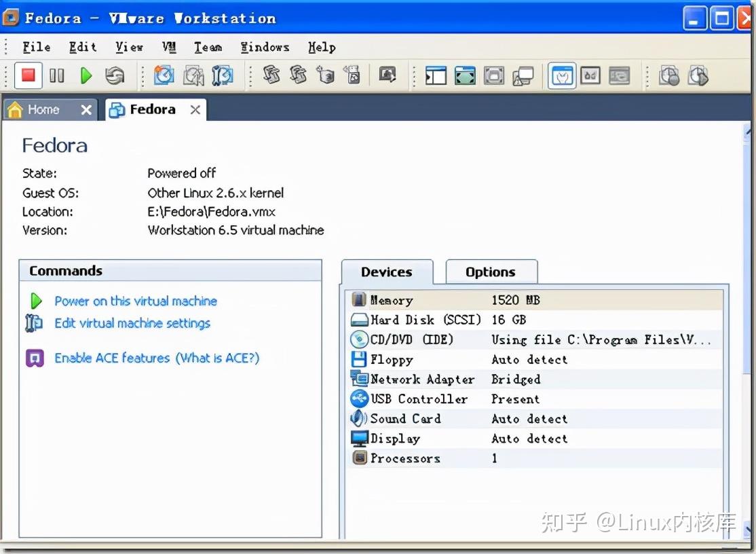Select the Network Adapter device entry
This screenshot has width=756, height=554.
click(x=421, y=380)
